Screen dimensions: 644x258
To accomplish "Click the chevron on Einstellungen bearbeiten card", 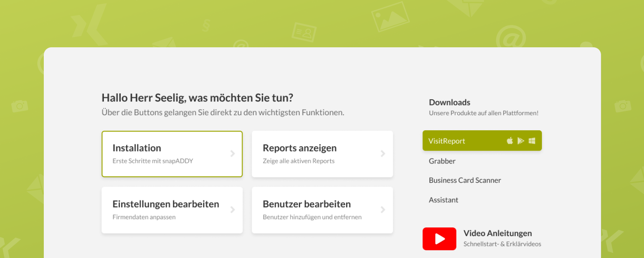I will click(x=233, y=210).
